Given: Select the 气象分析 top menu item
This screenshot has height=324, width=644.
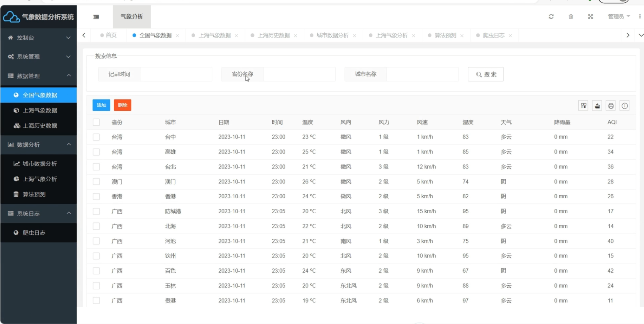Looking at the screenshot, I should click(x=132, y=17).
